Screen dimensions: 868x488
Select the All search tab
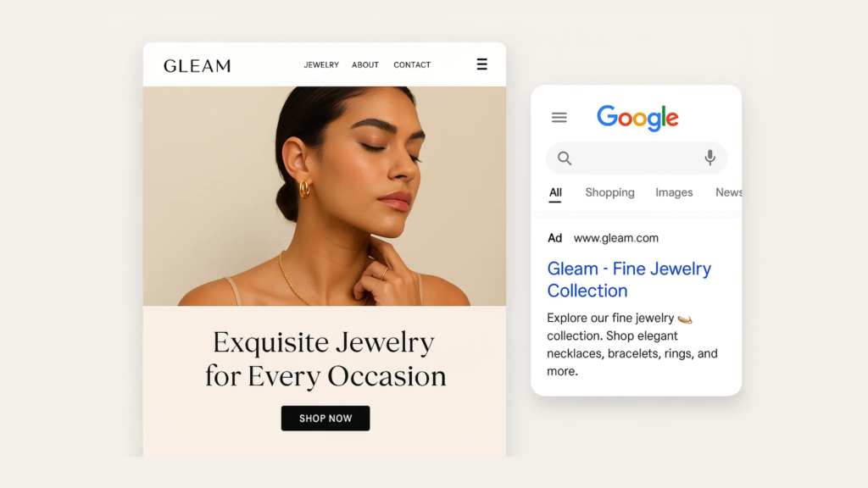click(555, 192)
